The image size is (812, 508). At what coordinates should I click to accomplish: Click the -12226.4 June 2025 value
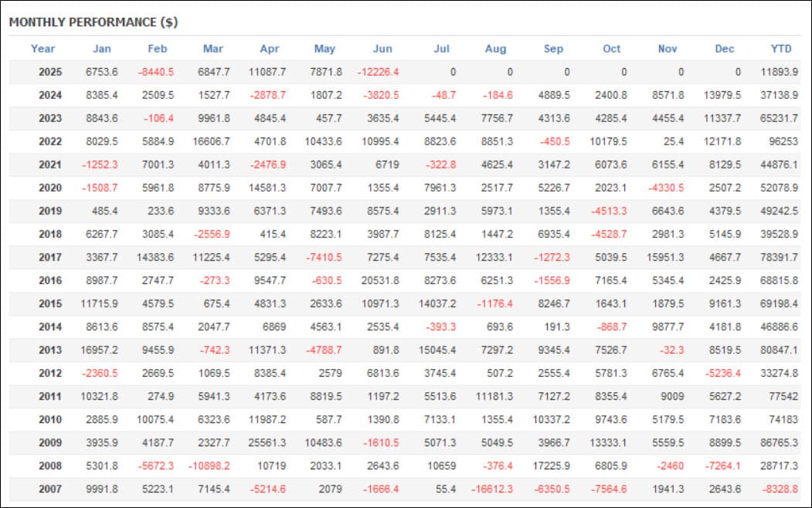[x=378, y=72]
